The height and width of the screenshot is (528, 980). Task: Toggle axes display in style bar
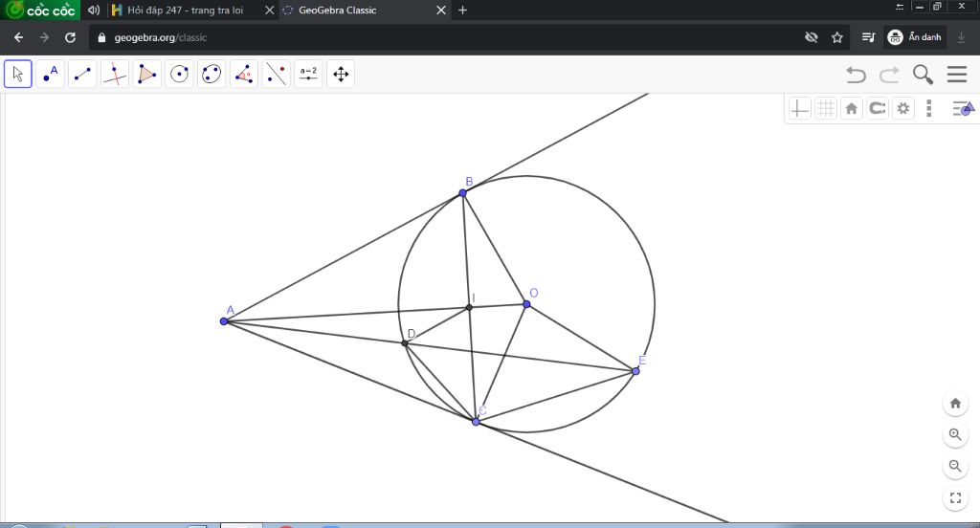pyautogui.click(x=799, y=109)
